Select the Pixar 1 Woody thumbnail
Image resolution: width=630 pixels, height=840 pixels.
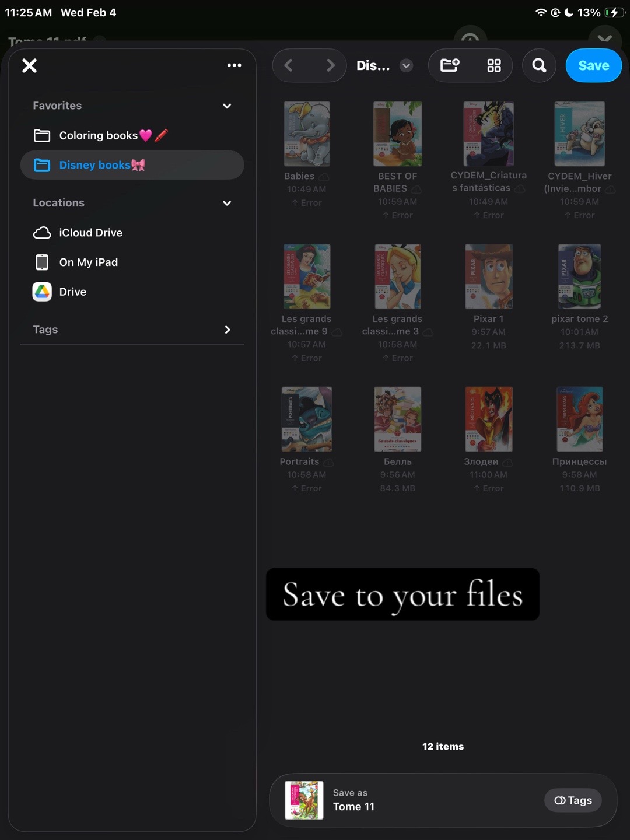[x=489, y=276]
